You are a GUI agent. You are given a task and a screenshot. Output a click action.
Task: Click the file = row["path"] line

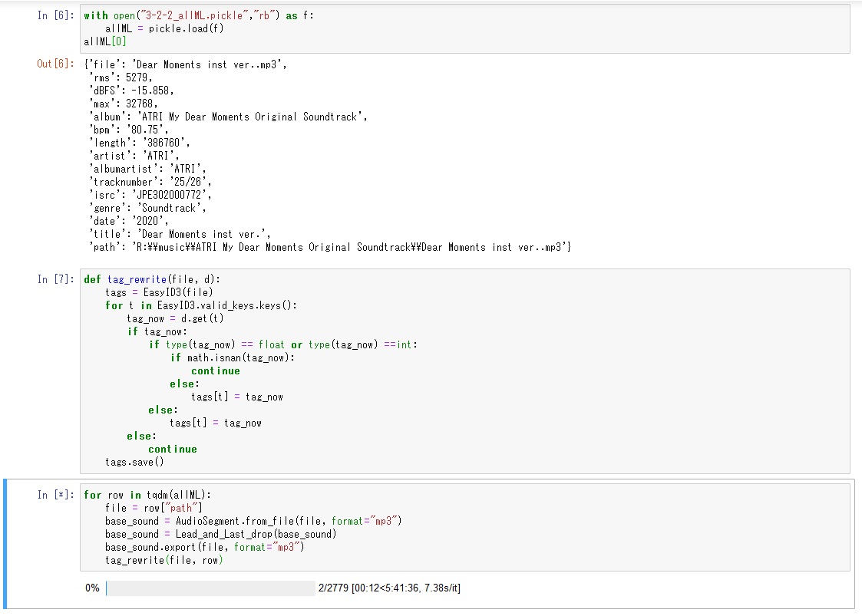coord(154,508)
